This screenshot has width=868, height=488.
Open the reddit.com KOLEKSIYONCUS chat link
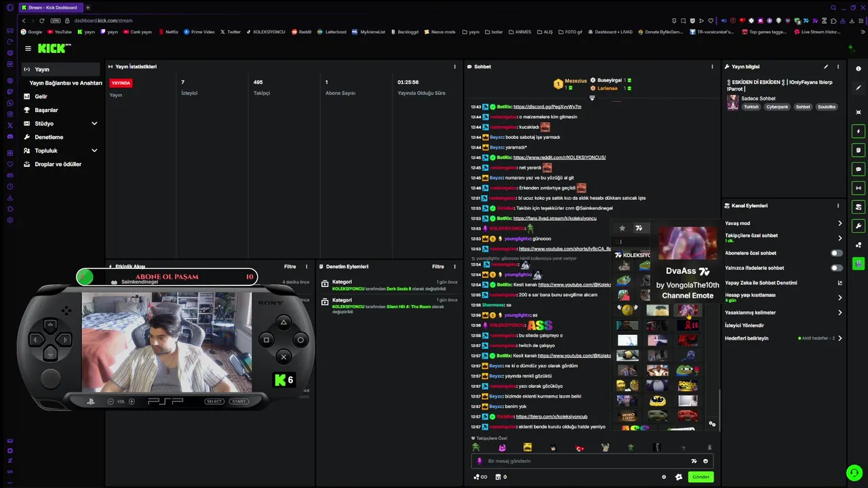pyautogui.click(x=559, y=157)
